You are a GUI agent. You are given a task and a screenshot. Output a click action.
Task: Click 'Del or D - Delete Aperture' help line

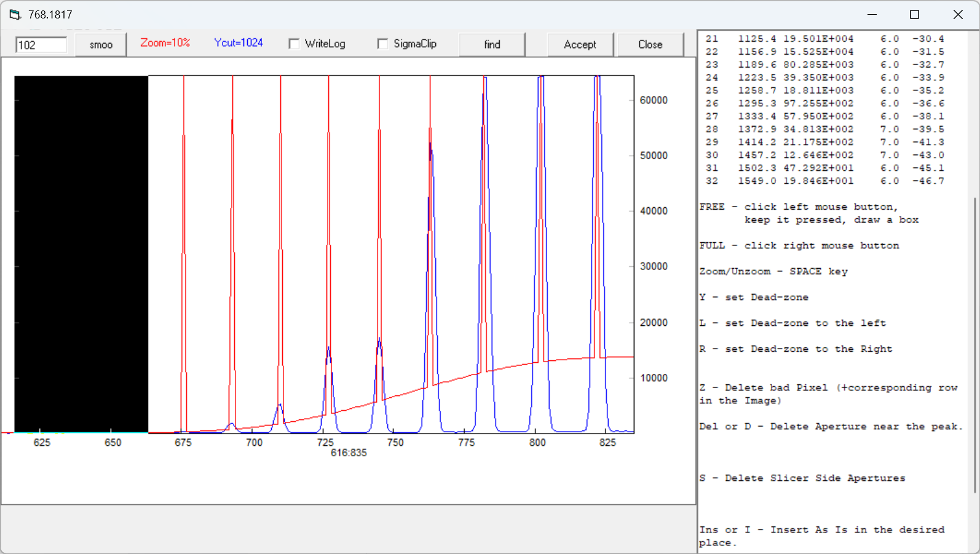pos(831,426)
